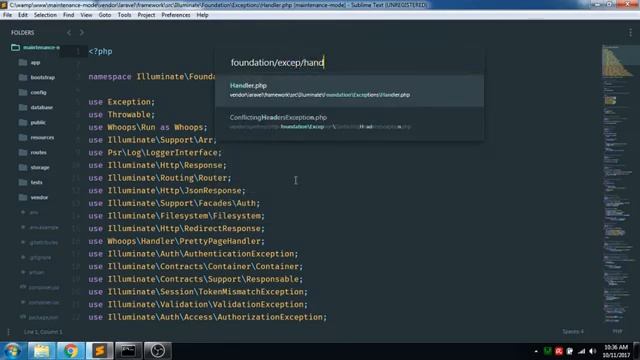Open the editor options menu at top right
Viewport: 640px width, 360px height.
click(631, 33)
